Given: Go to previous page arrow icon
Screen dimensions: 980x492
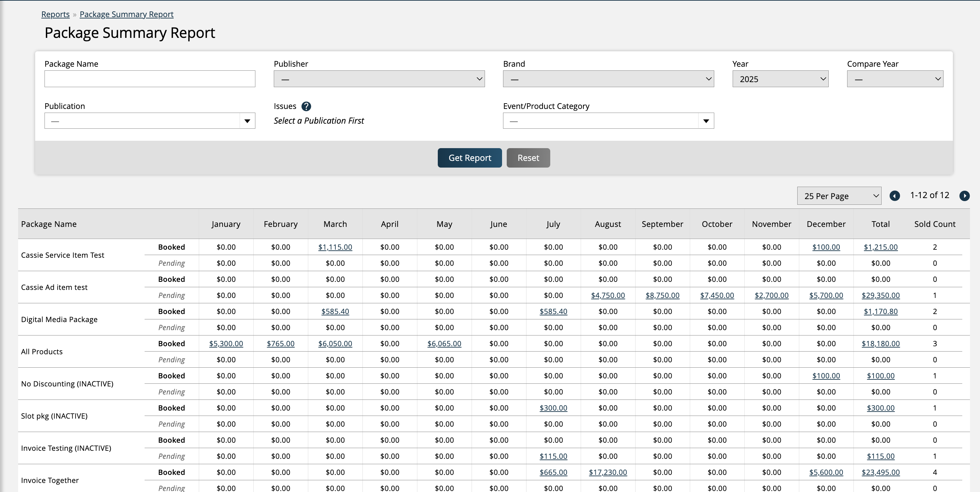Looking at the screenshot, I should click(894, 196).
